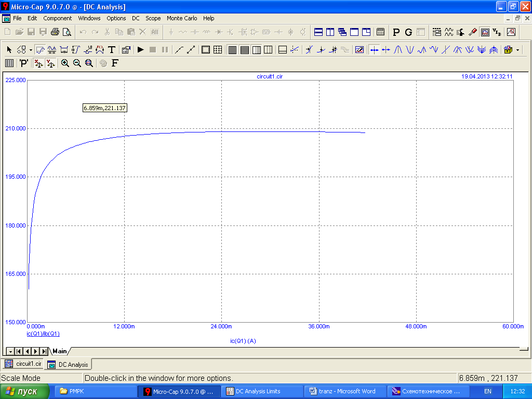Click the Tile Horizontal windows icon
The width and height of the screenshot is (532, 399).
pyautogui.click(x=318, y=32)
